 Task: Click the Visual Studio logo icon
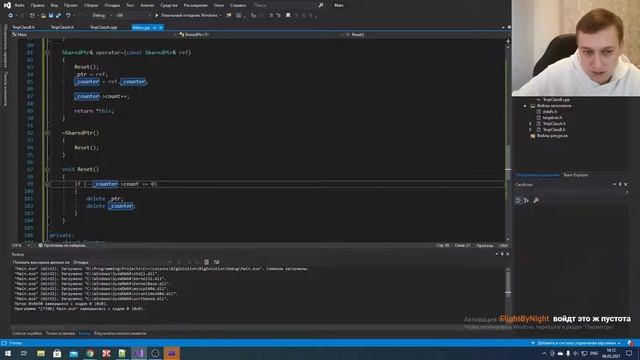[7, 5]
